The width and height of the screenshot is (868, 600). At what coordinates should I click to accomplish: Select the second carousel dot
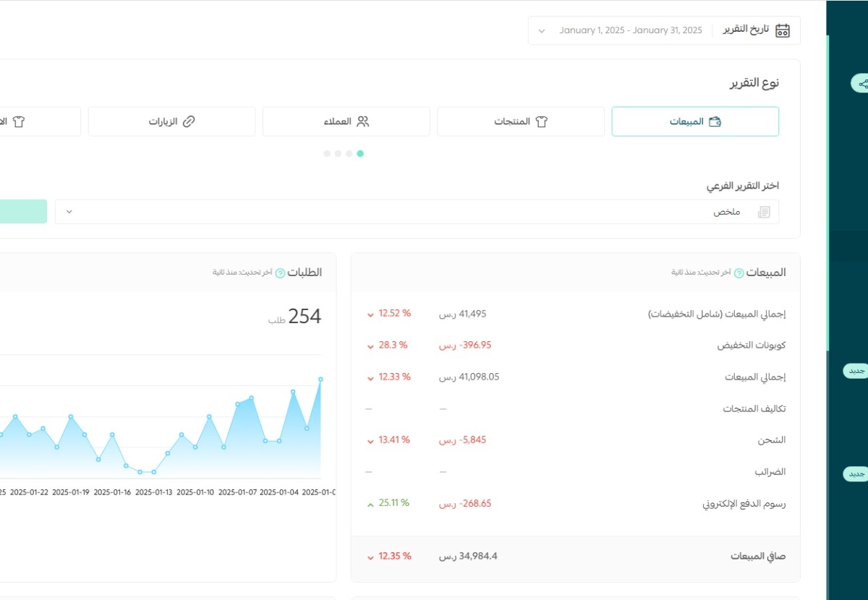click(x=336, y=153)
